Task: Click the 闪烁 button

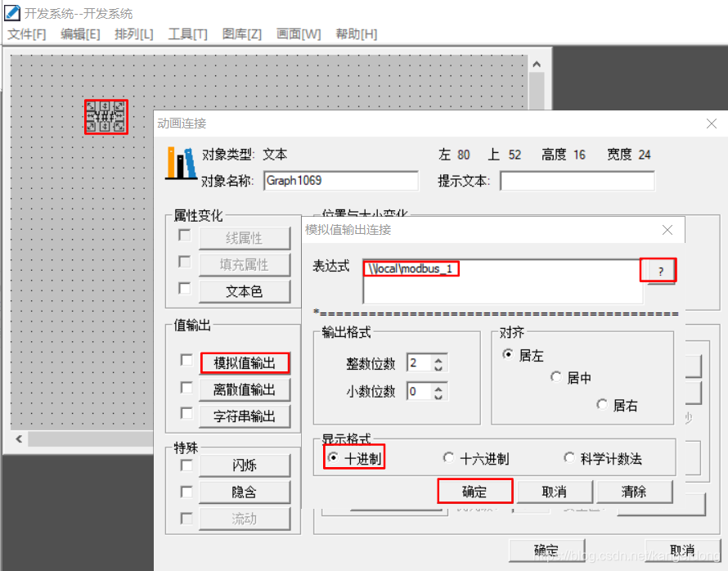Action: (245, 465)
